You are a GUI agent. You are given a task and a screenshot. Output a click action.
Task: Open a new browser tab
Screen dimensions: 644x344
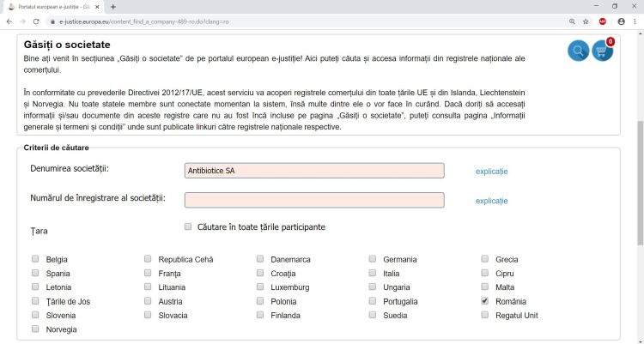point(112,6)
